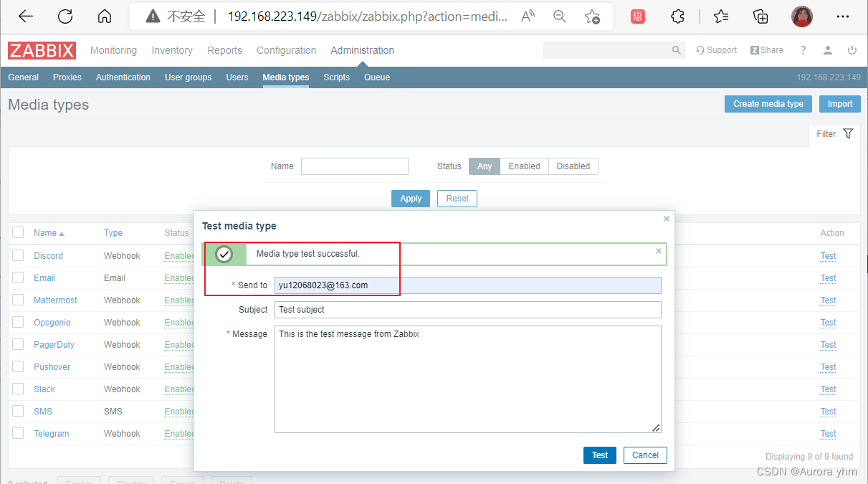868x484 pixels.
Task: Open the browser home page icon
Action: (x=105, y=16)
